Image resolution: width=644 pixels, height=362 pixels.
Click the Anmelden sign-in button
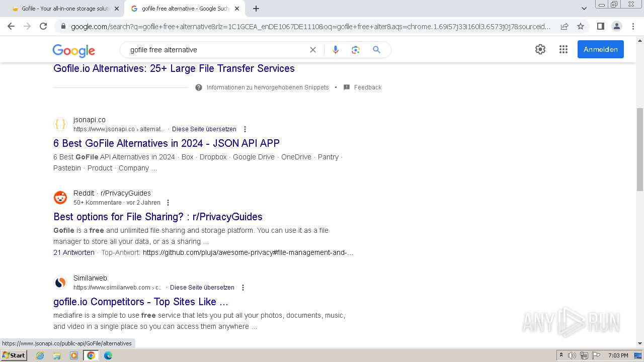tap(601, 49)
